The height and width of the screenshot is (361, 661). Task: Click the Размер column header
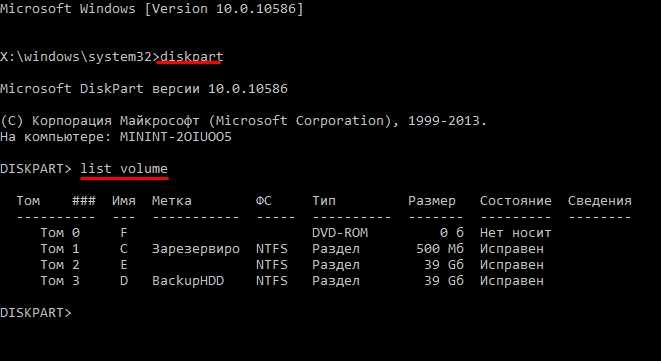point(432,201)
